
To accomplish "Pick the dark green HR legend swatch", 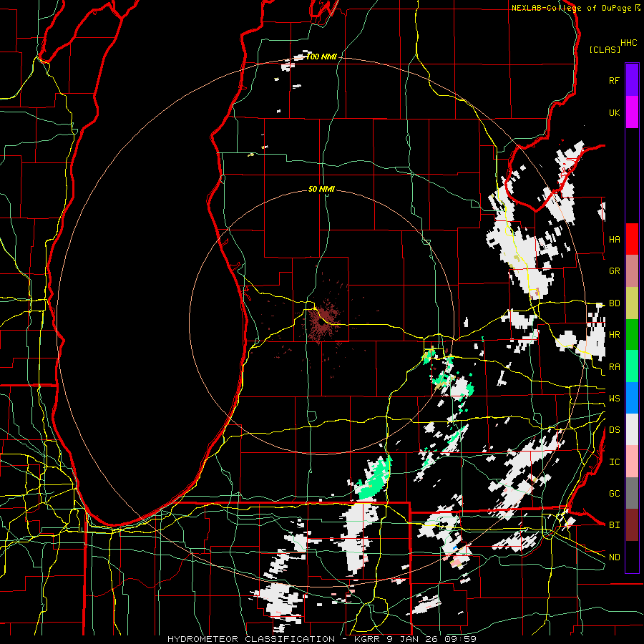I will 632,335.
